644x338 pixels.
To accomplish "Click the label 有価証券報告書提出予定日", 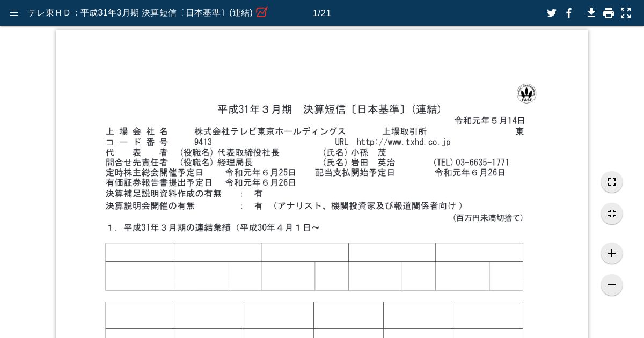I will point(159,183).
